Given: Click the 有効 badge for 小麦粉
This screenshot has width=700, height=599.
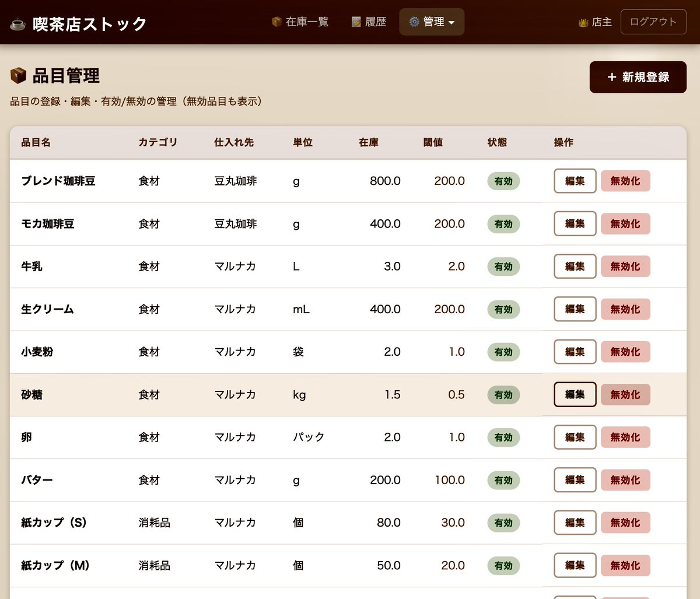Looking at the screenshot, I should [x=503, y=352].
